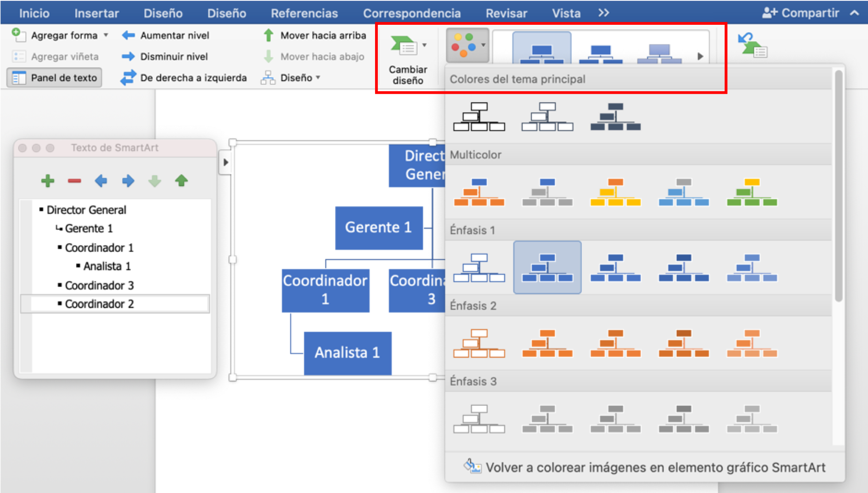Open the Diseño layout dropdown in ribbon

pyautogui.click(x=291, y=77)
